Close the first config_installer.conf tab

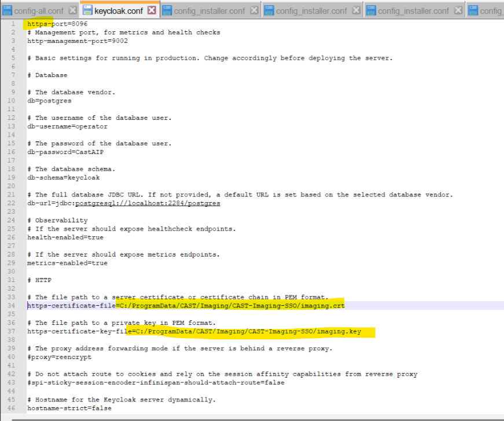coord(253,10)
